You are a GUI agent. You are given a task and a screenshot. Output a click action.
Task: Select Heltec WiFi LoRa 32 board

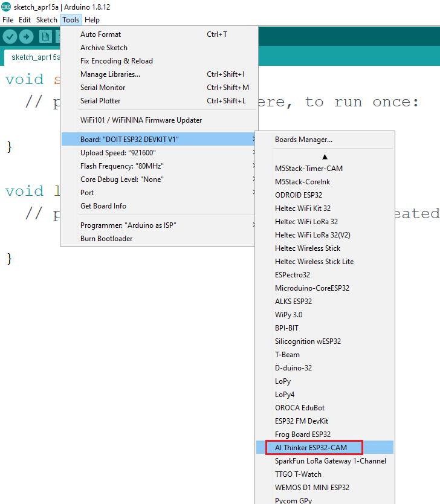325,221
